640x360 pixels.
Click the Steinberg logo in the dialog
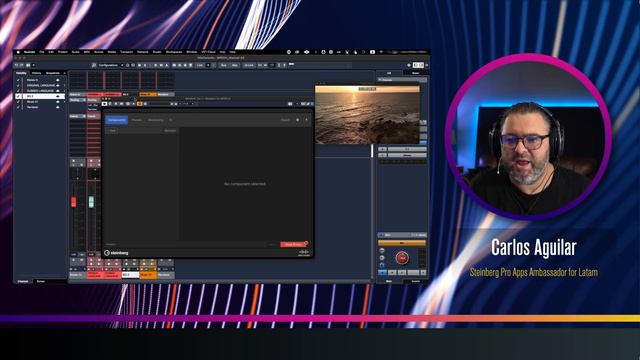(116, 253)
